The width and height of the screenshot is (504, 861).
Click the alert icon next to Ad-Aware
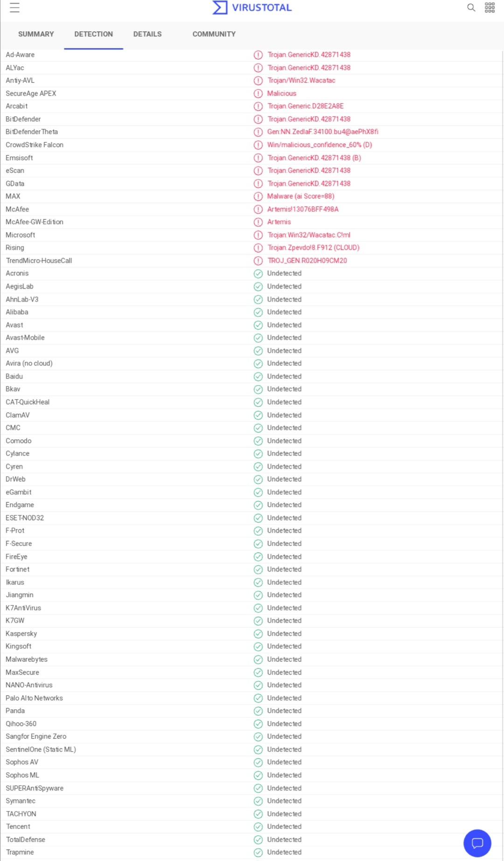(258, 55)
